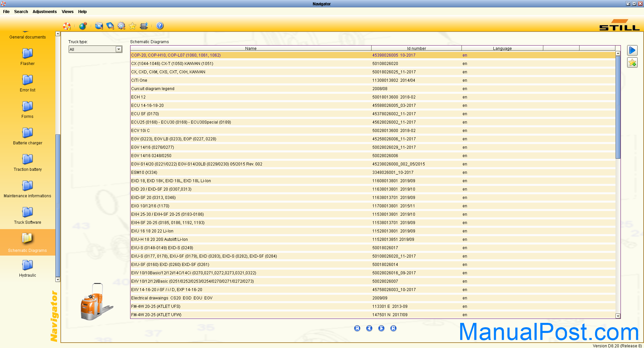Select the ECV 10i C row
Image resolution: width=644 pixels, height=348 pixels.
[373, 131]
